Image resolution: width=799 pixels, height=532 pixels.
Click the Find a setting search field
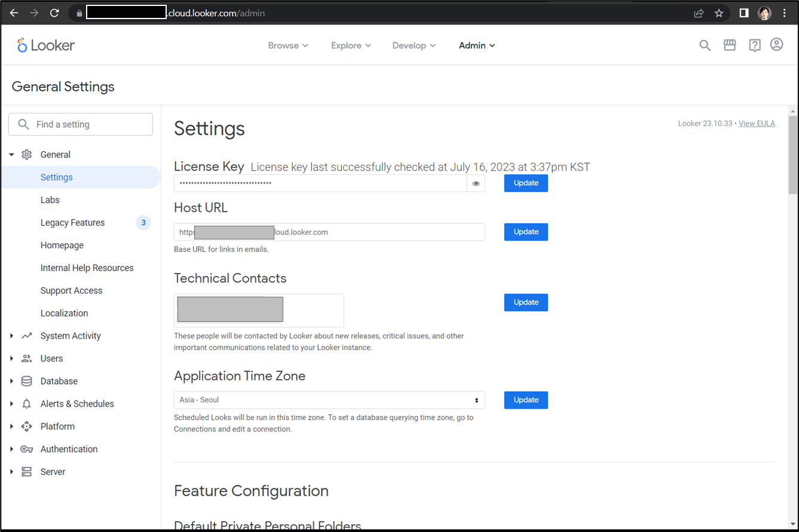[81, 124]
